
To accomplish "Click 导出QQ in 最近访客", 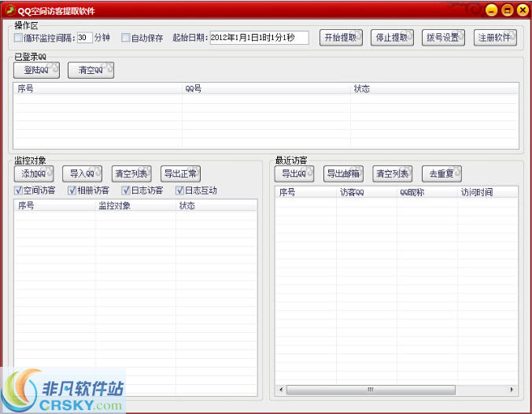I will pos(294,174).
